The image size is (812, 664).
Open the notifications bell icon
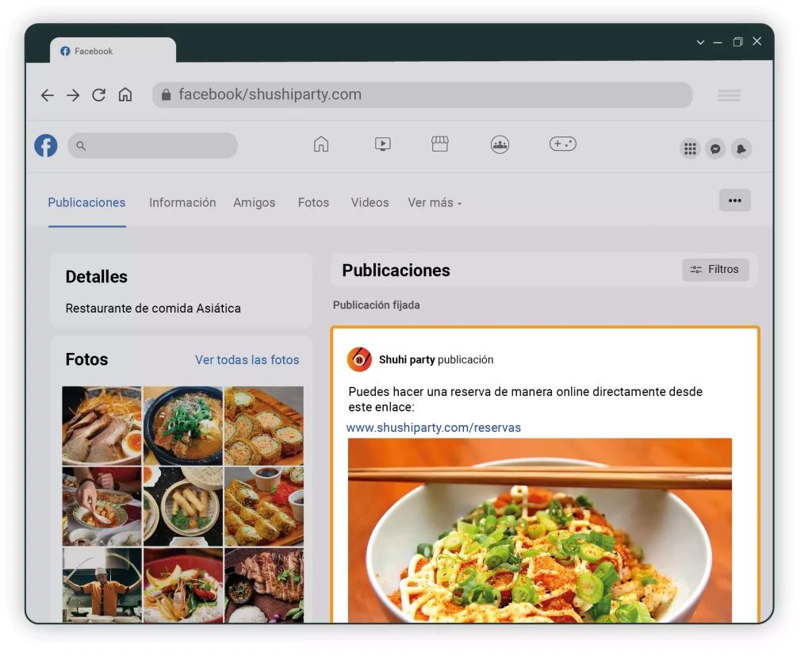click(741, 149)
